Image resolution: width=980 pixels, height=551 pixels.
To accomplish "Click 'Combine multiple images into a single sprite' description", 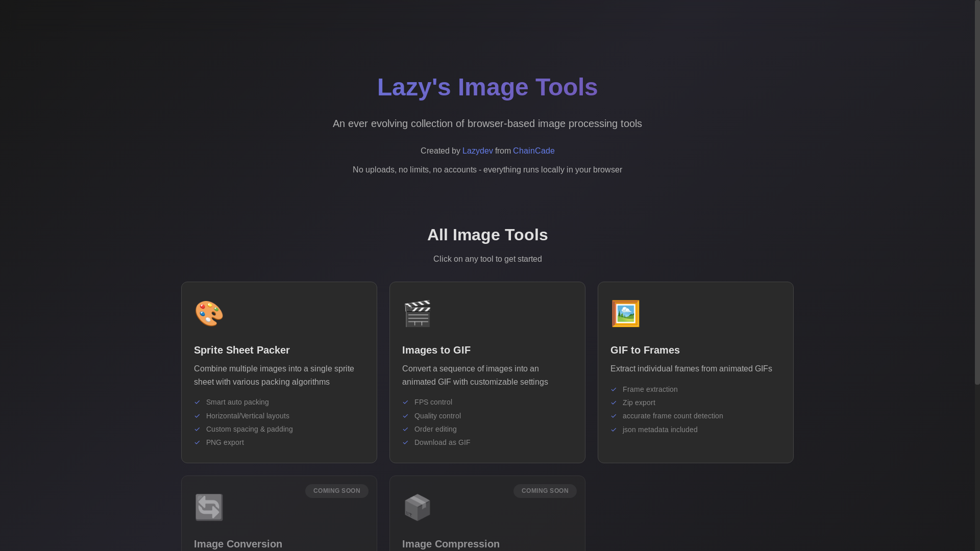I will click(x=274, y=375).
